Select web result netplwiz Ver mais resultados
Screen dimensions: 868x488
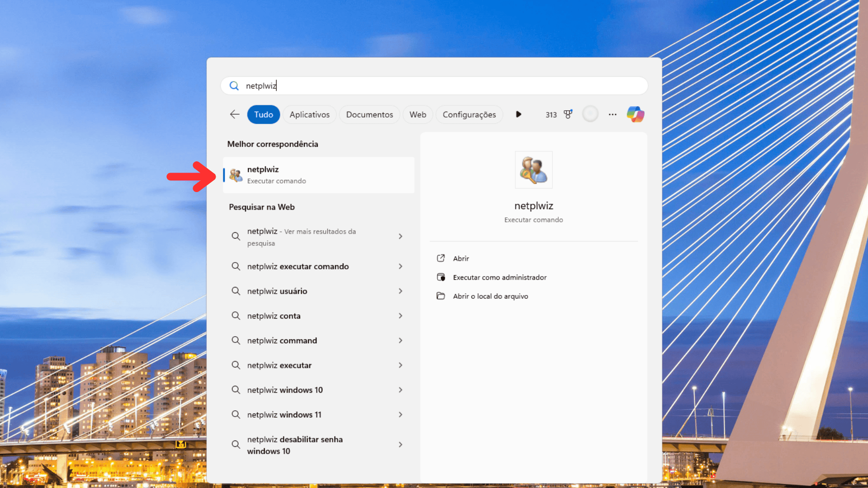click(x=319, y=237)
